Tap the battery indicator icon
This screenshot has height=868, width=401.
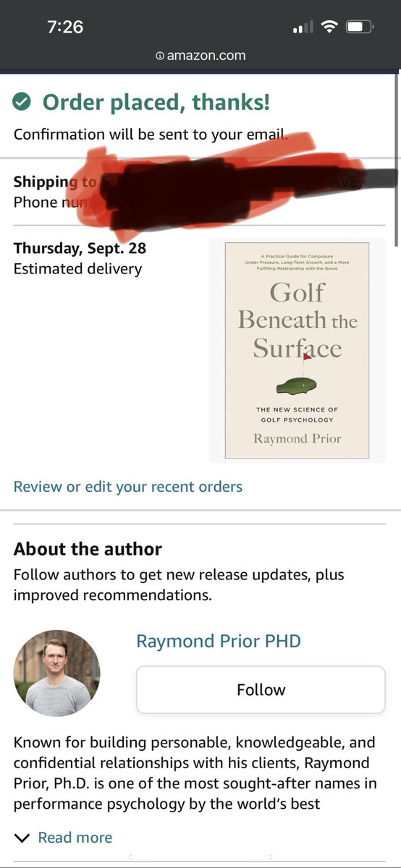[360, 27]
